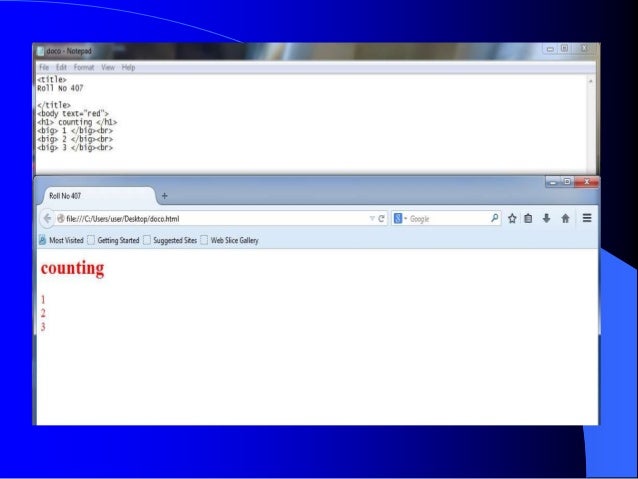The width and height of the screenshot is (638, 479).
Task: Click the Notepad document icon in title bar
Action: (x=40, y=51)
